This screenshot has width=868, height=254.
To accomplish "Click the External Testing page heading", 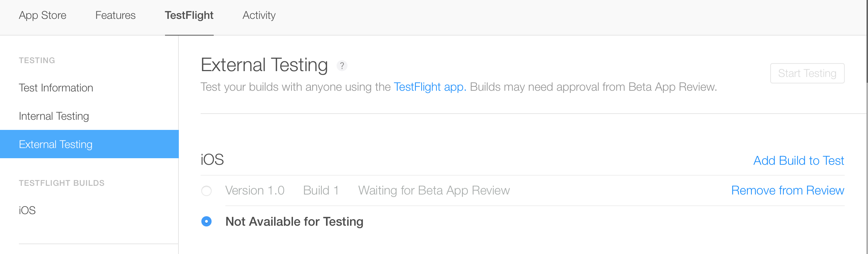I will 264,65.
